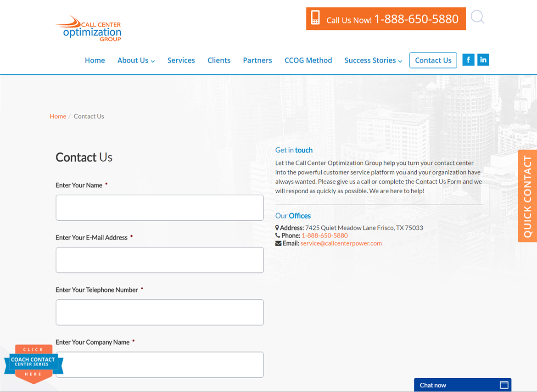The image size is (537, 392).
Task: Click the Contact Us navigation button
Action: (x=433, y=60)
